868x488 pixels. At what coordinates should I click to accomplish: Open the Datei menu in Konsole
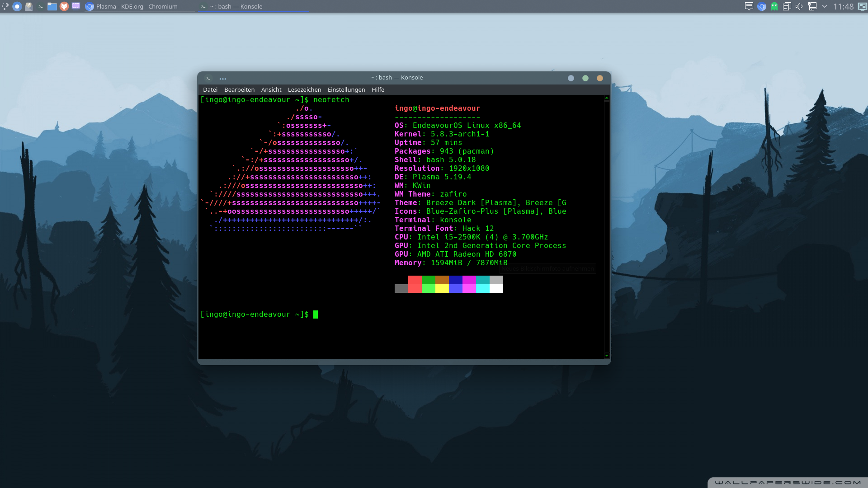tap(210, 90)
